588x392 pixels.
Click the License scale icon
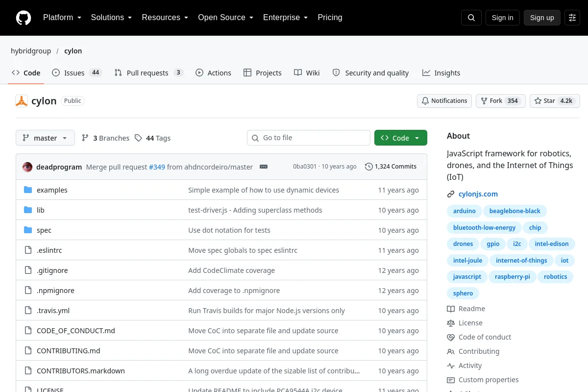[x=451, y=323]
